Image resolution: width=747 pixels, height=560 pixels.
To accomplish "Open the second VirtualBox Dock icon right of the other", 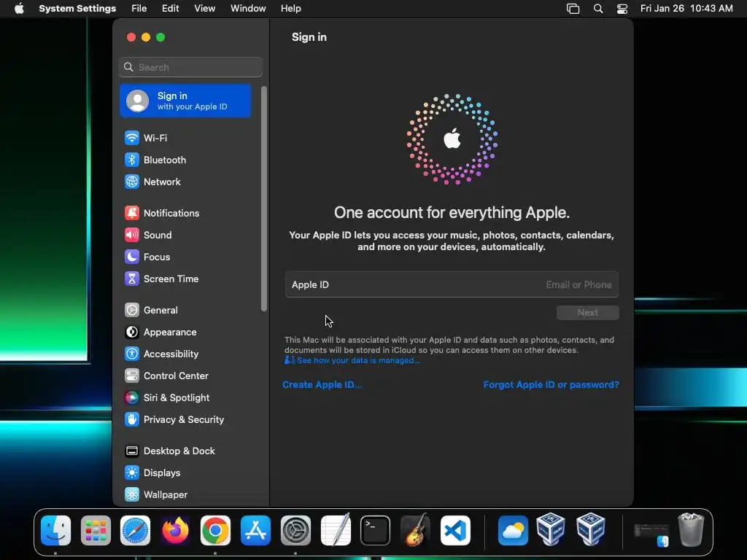I will [x=591, y=529].
